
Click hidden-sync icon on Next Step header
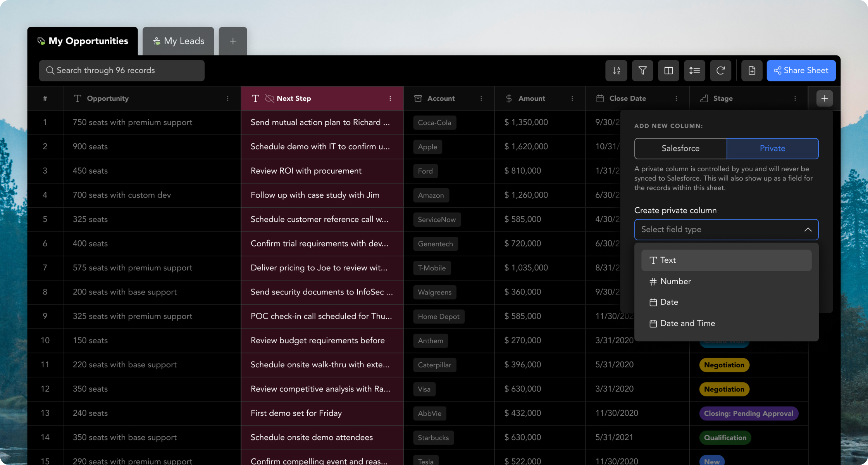pyautogui.click(x=269, y=98)
